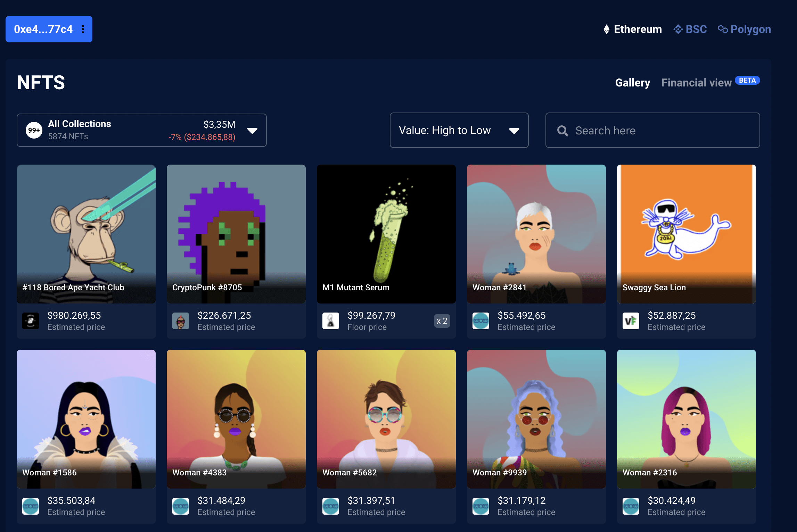The image size is (797, 532).
Task: Click the three-dot menu on wallet address
Action: pyautogui.click(x=83, y=29)
